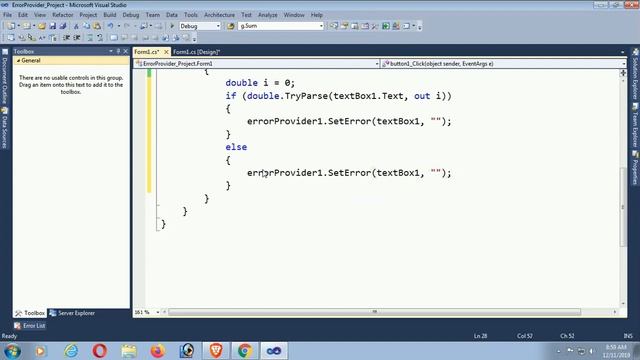Image resolution: width=640 pixels, height=360 pixels.
Task: Click the Find in Files icon
Action: (x=231, y=26)
